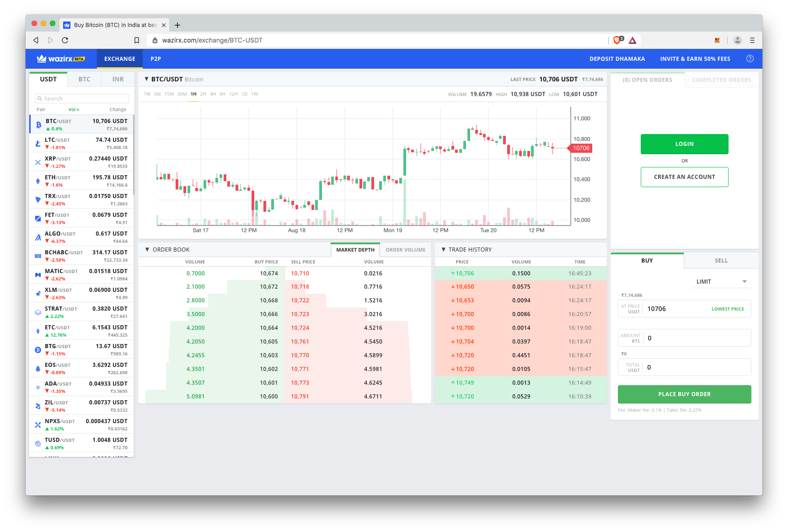Switch to the INR market tab
This screenshot has width=788, height=532.
pos(118,79)
